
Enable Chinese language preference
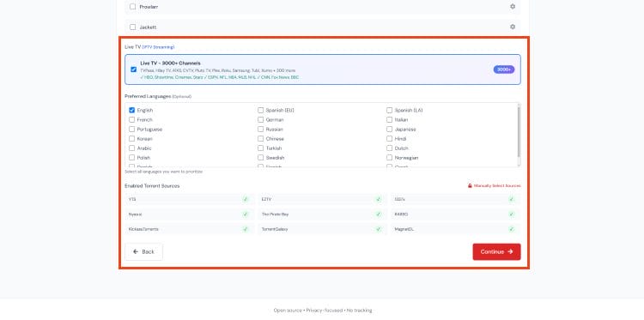click(x=261, y=139)
